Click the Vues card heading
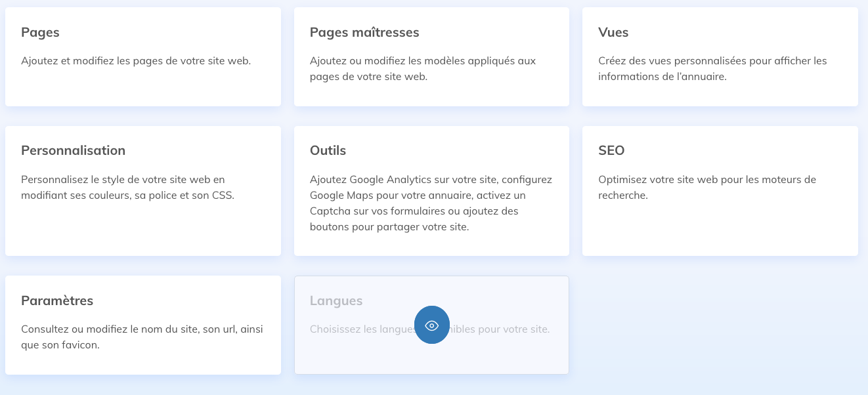 613,32
